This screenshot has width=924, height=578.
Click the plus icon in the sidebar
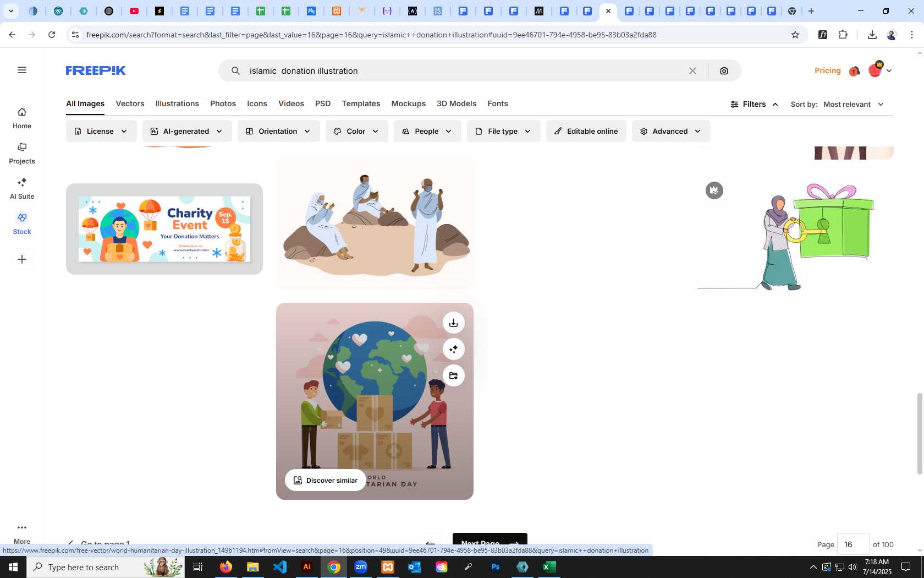pyautogui.click(x=22, y=259)
